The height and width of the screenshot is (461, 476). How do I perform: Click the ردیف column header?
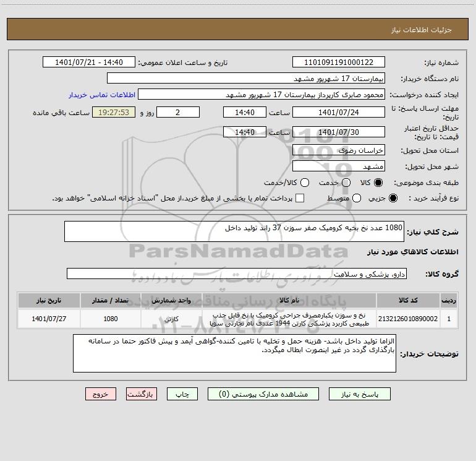[x=449, y=300]
